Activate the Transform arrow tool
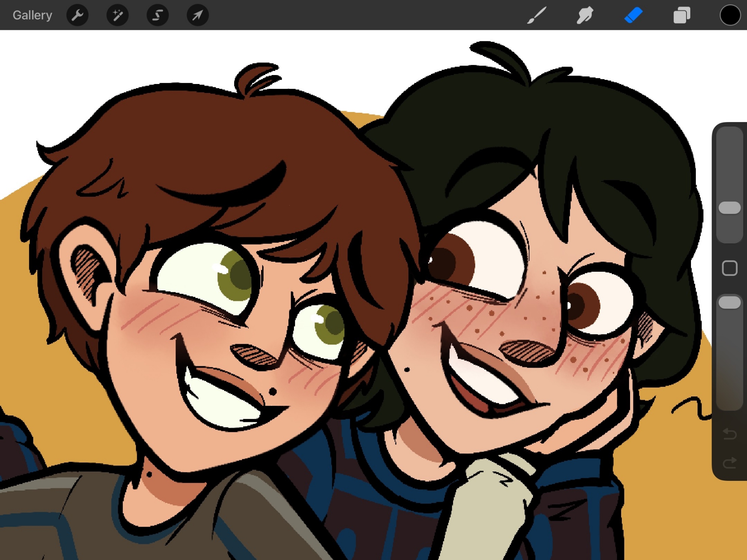The image size is (747, 560). 198,15
